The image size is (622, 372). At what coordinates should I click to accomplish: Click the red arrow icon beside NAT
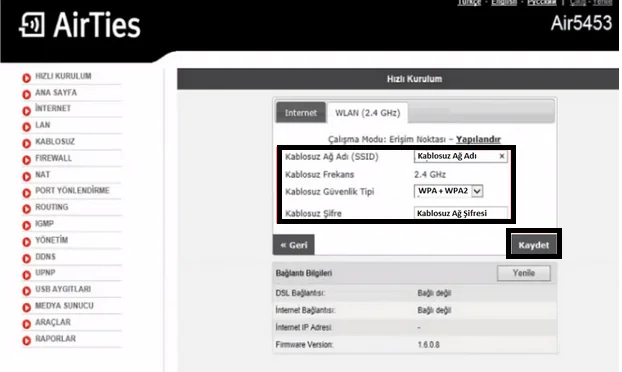click(x=27, y=176)
